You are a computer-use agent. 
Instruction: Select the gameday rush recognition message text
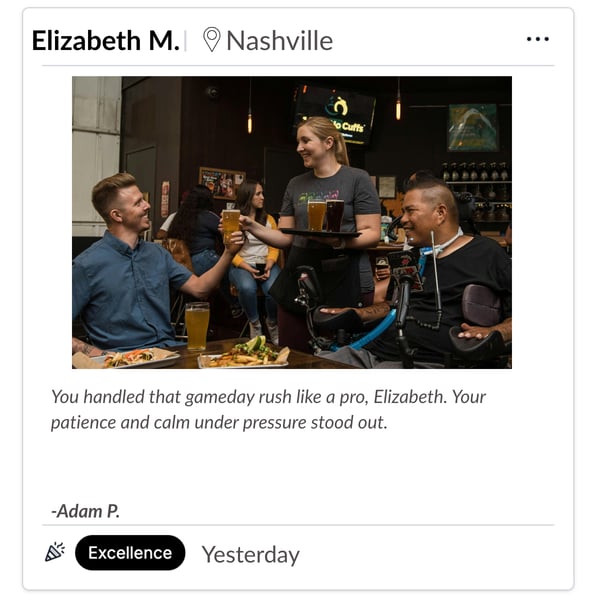tap(268, 409)
